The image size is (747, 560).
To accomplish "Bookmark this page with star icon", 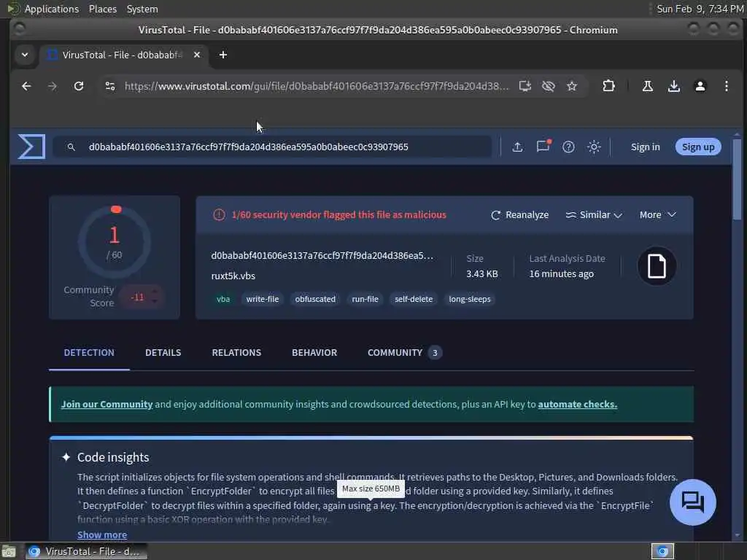I will pyautogui.click(x=572, y=86).
